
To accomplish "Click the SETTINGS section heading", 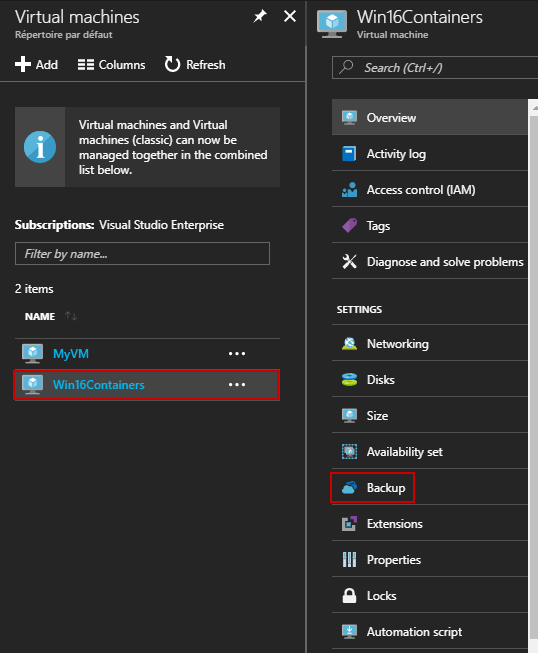I will [x=359, y=309].
